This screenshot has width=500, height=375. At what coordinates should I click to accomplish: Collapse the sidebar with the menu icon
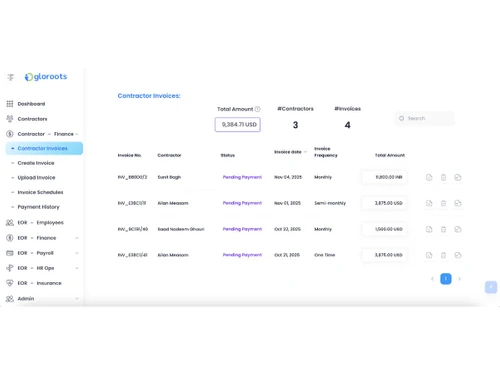[11, 77]
